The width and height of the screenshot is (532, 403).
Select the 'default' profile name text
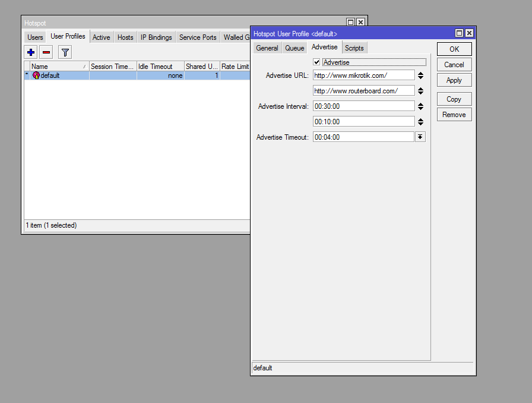point(50,75)
